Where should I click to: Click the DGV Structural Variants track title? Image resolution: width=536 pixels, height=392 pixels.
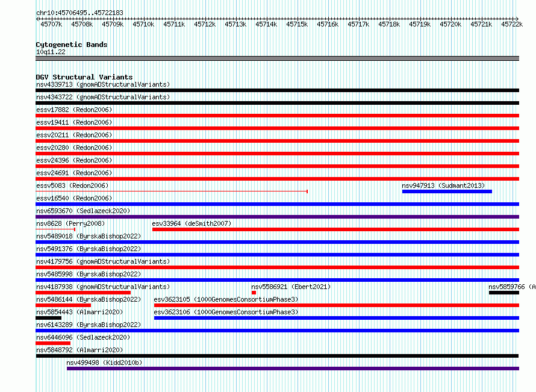click(84, 77)
